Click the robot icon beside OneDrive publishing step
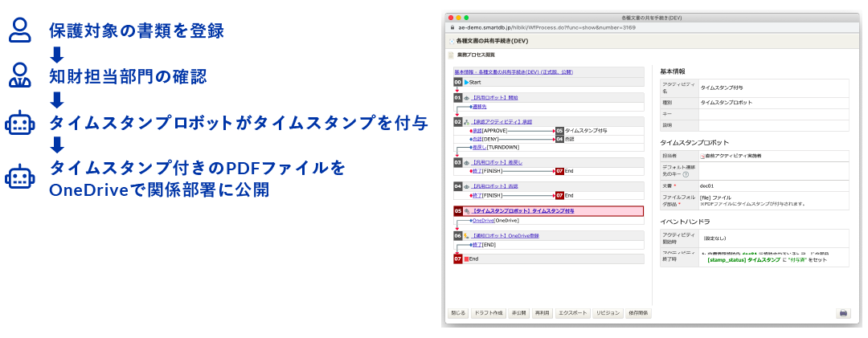The height and width of the screenshot is (338, 868). [20, 177]
